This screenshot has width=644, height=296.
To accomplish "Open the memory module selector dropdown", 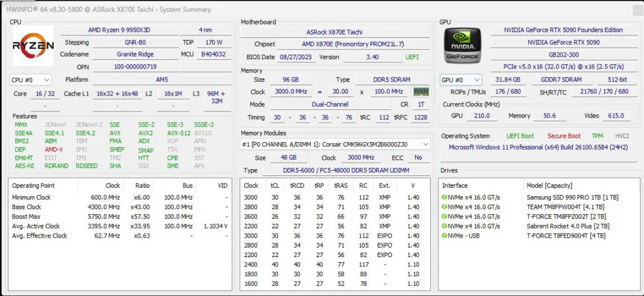I will click(335, 144).
